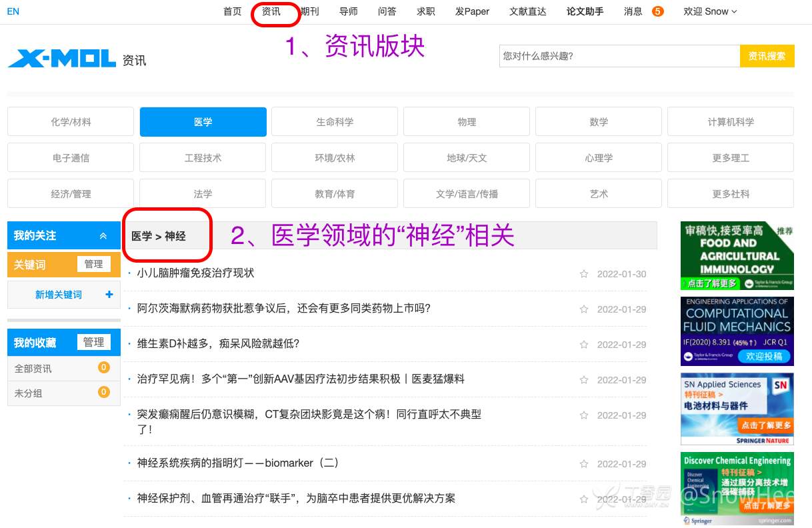Open article 维生素D补越多，痴呆风险就越低？
The image size is (812, 528).
pyautogui.click(x=218, y=344)
